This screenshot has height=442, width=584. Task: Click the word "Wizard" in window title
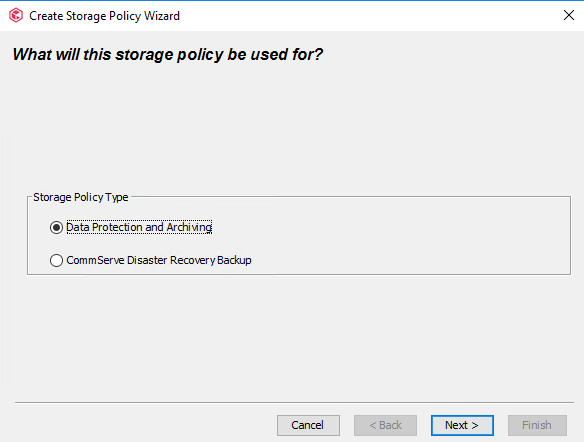pos(162,16)
